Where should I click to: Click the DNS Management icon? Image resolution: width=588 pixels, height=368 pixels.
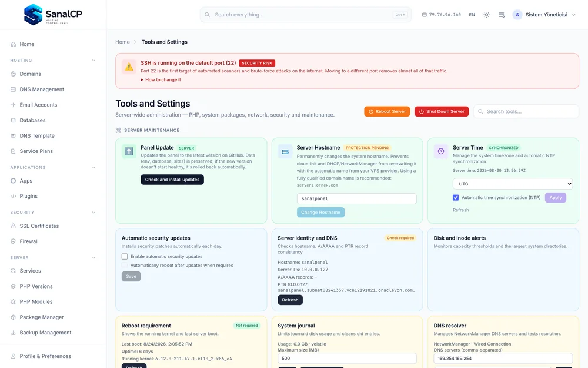[x=13, y=89]
